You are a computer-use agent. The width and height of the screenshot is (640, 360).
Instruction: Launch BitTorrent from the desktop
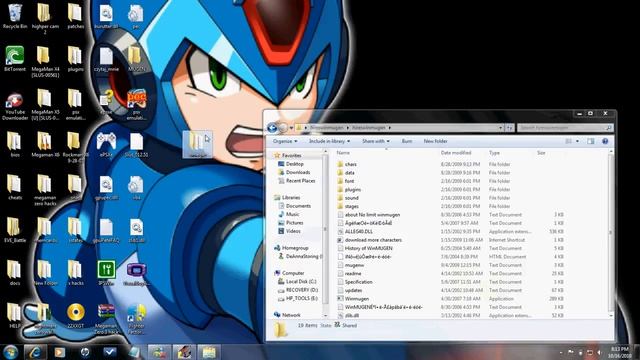tap(15, 59)
